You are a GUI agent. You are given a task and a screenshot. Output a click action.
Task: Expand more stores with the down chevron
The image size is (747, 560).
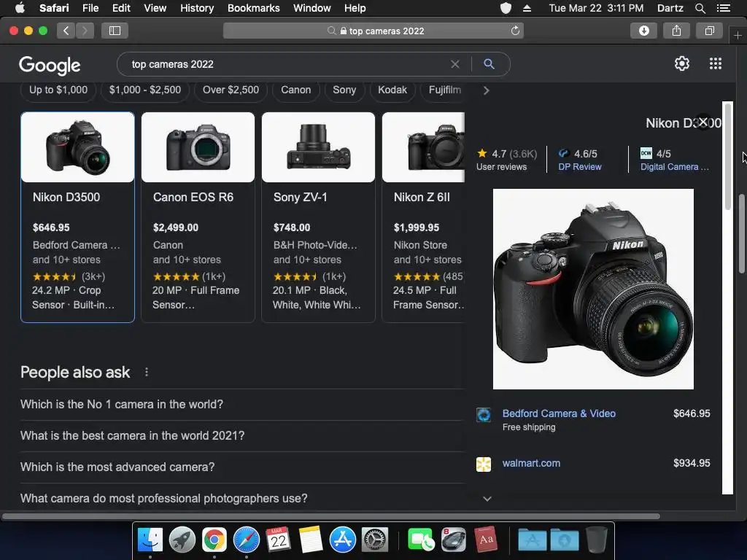pyautogui.click(x=487, y=499)
